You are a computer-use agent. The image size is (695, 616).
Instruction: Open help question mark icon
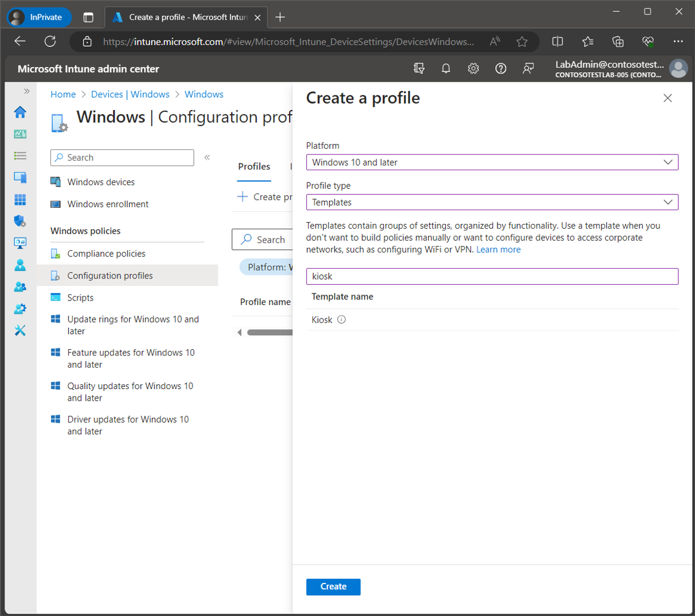pyautogui.click(x=501, y=68)
